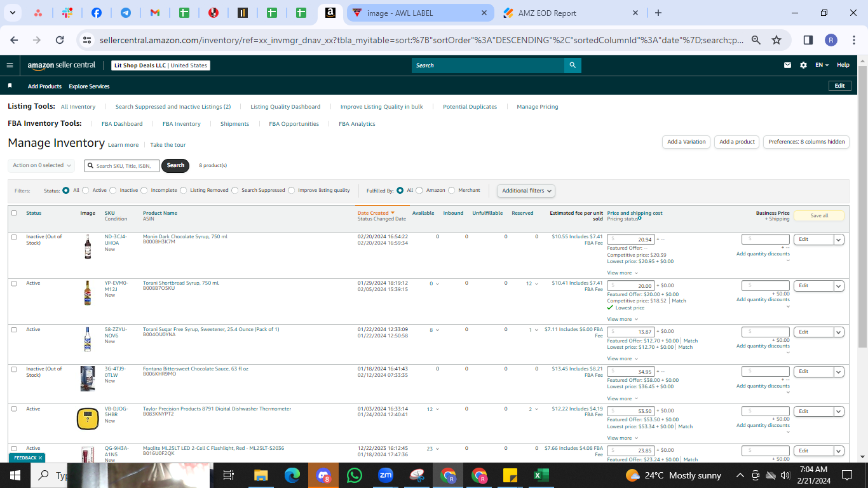
Task: Select the Search Suppressed radio button
Action: click(x=235, y=190)
